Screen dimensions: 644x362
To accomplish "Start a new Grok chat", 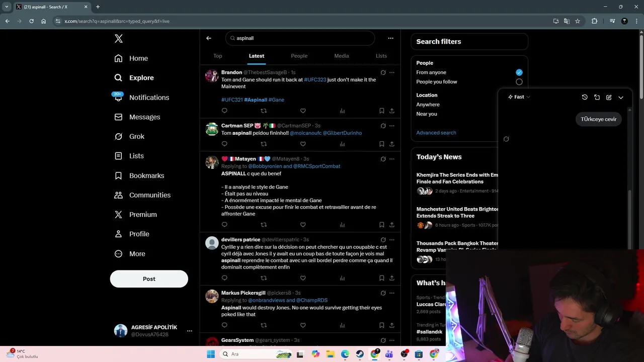I will point(609,97).
